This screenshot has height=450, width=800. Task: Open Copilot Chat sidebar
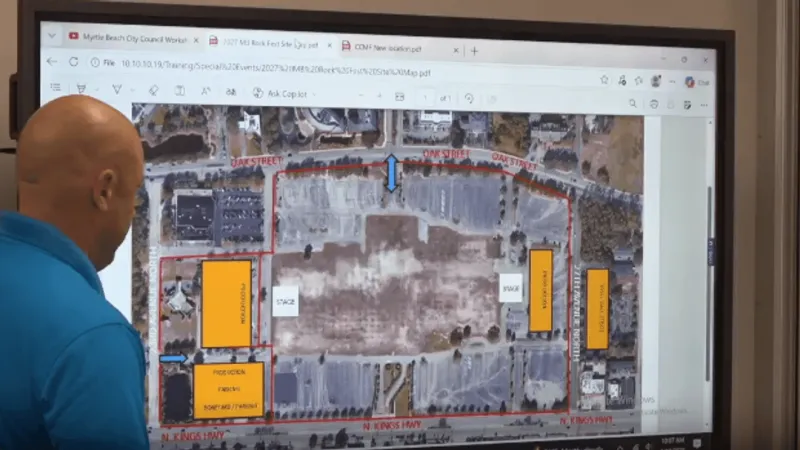[697, 82]
